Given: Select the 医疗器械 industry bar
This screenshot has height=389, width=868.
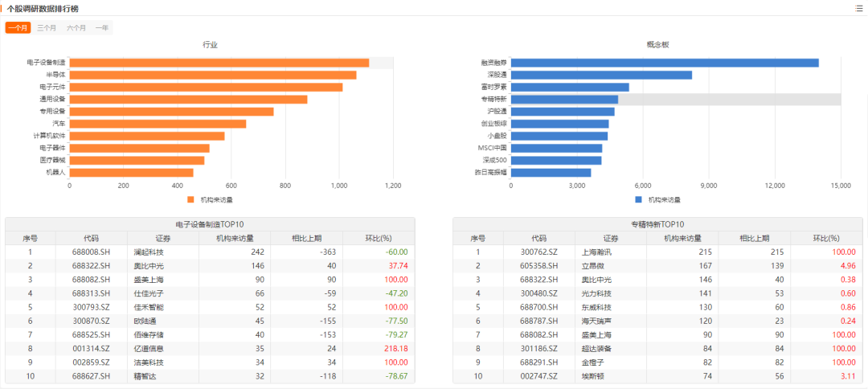Looking at the screenshot, I should click(x=137, y=160).
